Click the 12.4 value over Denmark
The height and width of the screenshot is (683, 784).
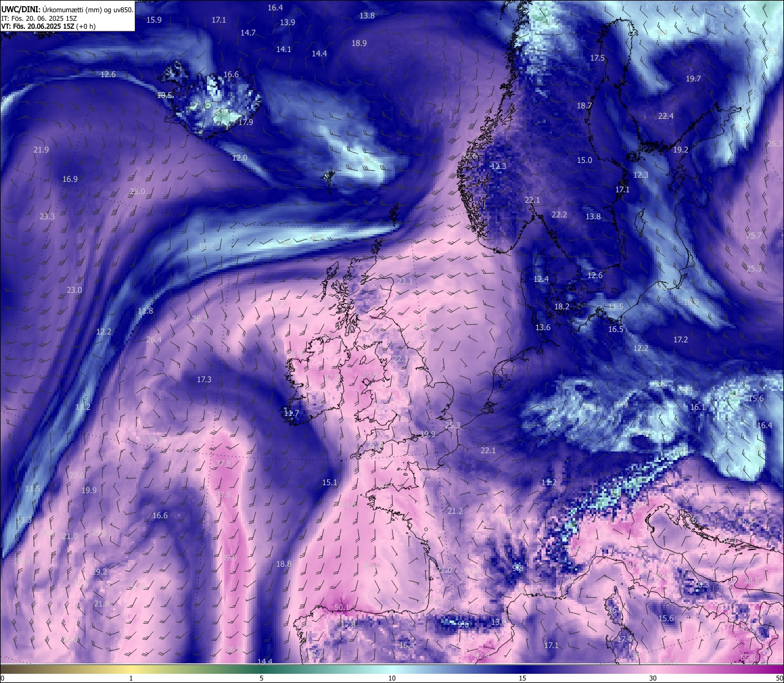tap(541, 279)
